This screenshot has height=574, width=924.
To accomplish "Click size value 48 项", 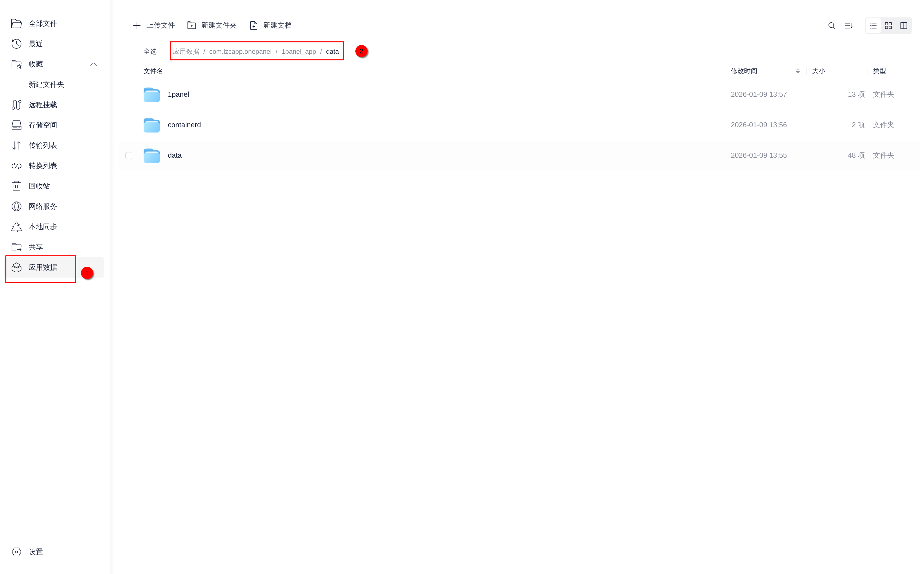I will pyautogui.click(x=856, y=155).
